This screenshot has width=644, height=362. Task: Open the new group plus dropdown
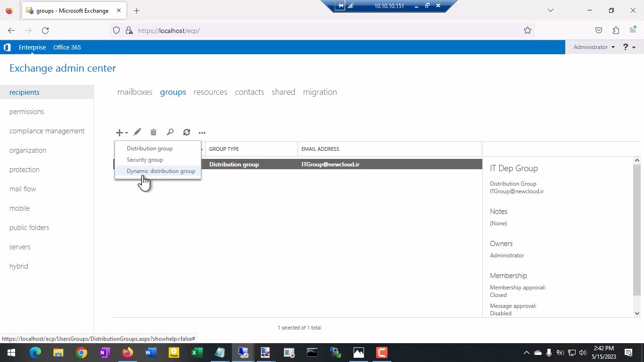click(122, 132)
